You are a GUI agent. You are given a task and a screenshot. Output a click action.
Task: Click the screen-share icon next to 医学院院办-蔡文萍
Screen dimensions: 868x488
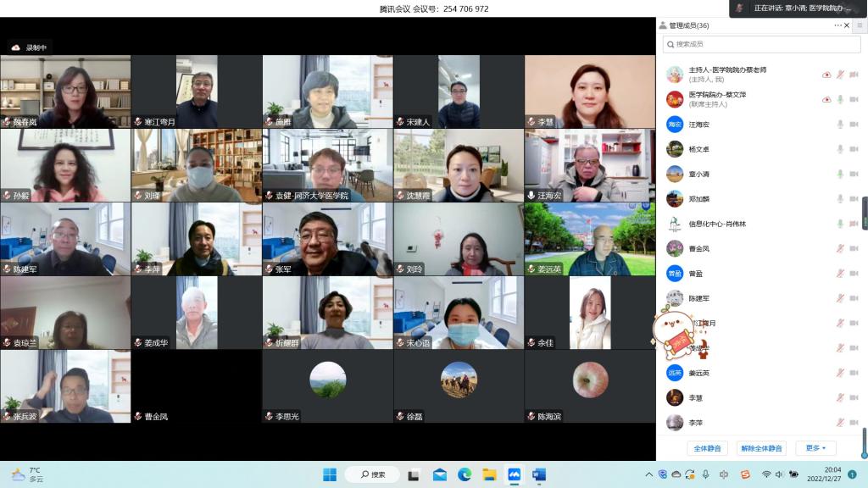coord(826,99)
